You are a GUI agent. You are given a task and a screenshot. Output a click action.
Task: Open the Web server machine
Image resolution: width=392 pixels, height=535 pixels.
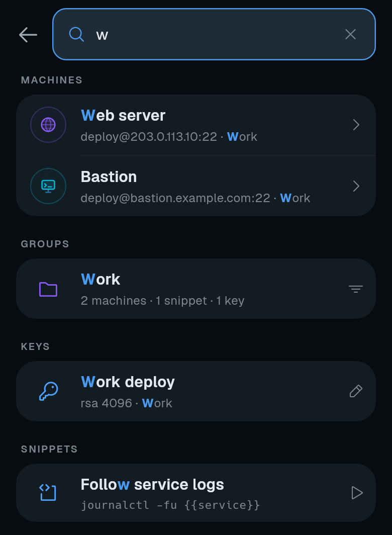[196, 125]
